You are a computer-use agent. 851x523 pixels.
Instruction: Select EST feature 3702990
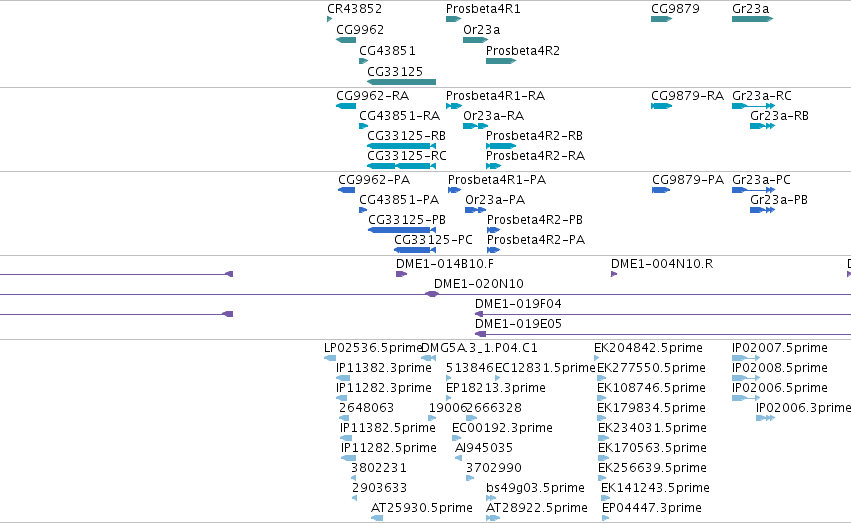point(470,479)
